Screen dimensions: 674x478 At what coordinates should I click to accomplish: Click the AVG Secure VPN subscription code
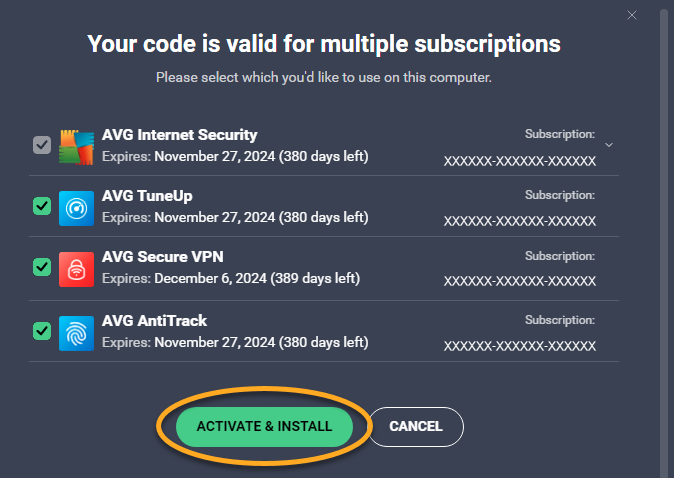pos(520,284)
